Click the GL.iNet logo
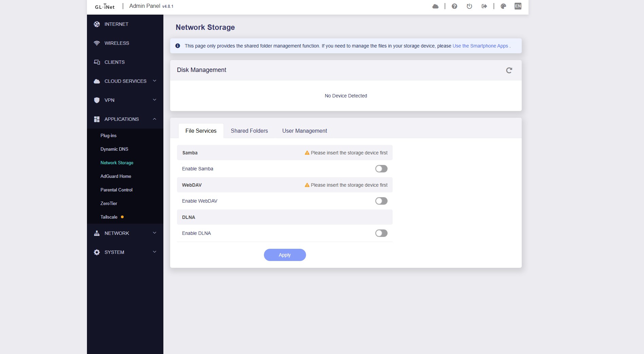This screenshot has height=354, width=644. coord(105,6)
